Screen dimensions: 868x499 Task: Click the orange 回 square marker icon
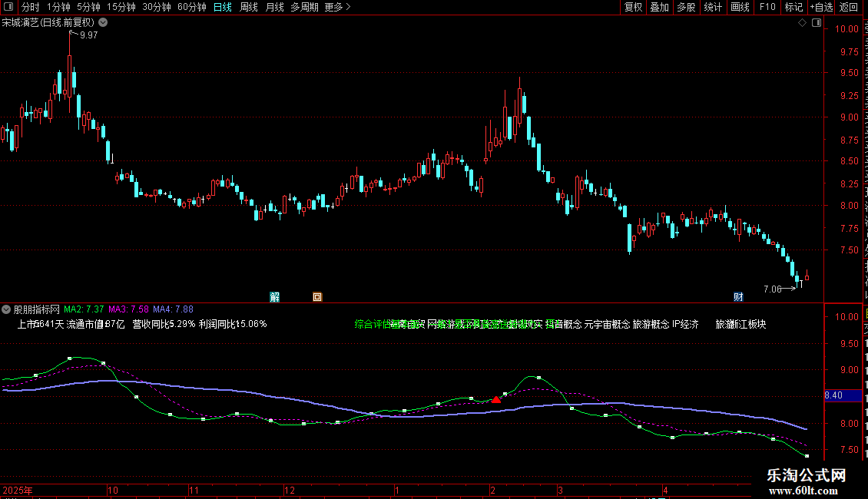click(x=317, y=297)
